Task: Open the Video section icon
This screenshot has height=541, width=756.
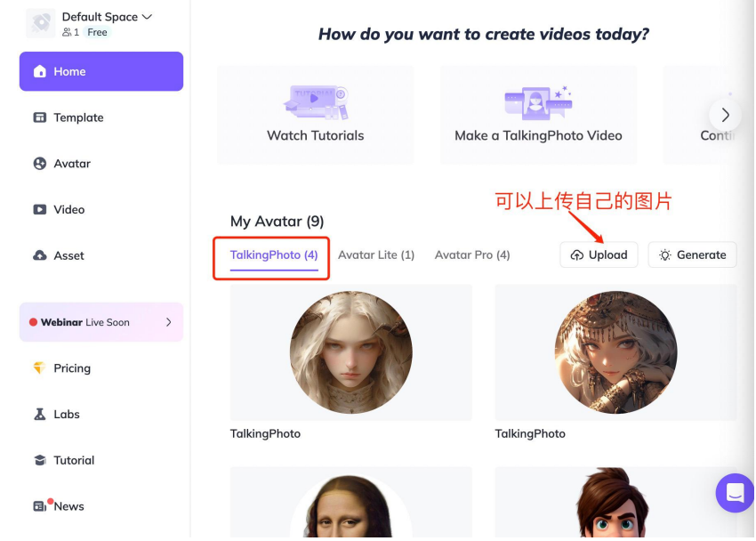Action: click(40, 210)
